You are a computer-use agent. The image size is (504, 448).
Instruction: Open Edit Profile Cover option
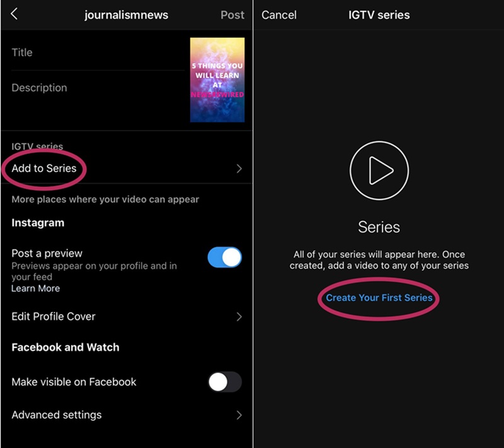(127, 317)
